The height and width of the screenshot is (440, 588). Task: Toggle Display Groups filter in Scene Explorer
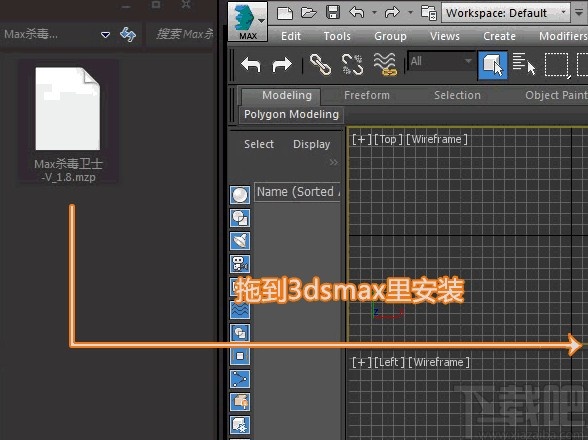[240, 333]
